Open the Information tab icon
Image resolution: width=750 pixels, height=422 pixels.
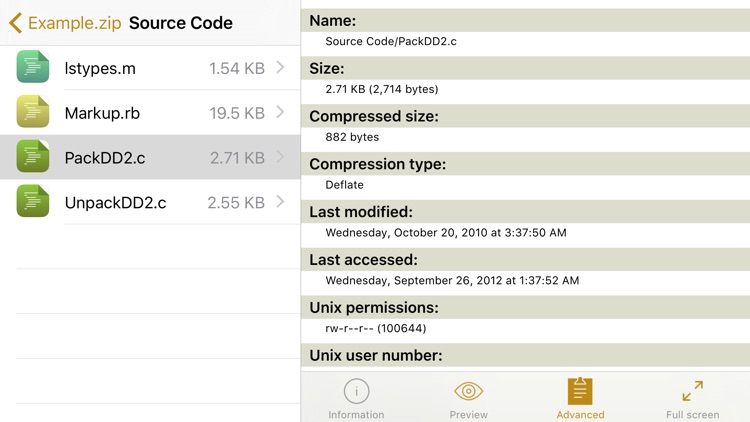(x=356, y=391)
